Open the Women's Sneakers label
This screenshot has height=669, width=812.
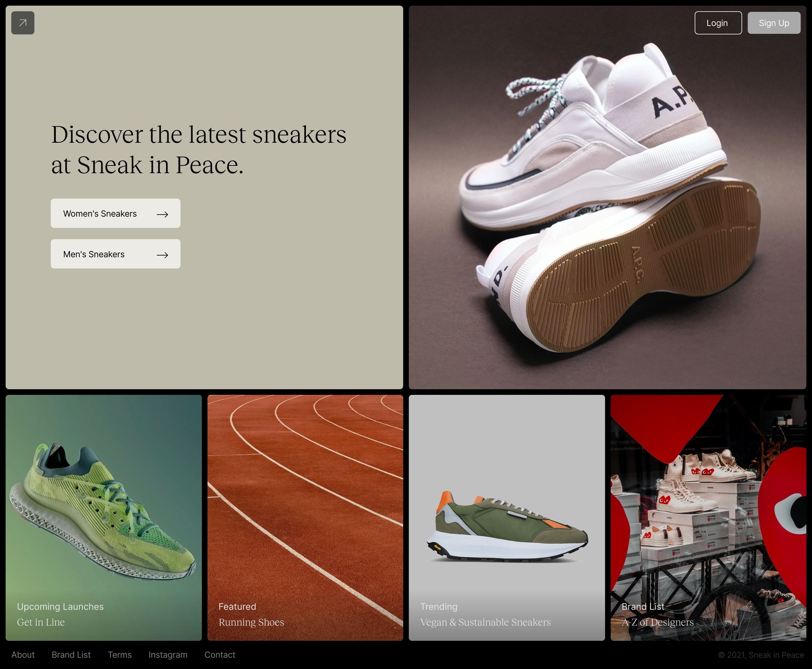coord(100,214)
